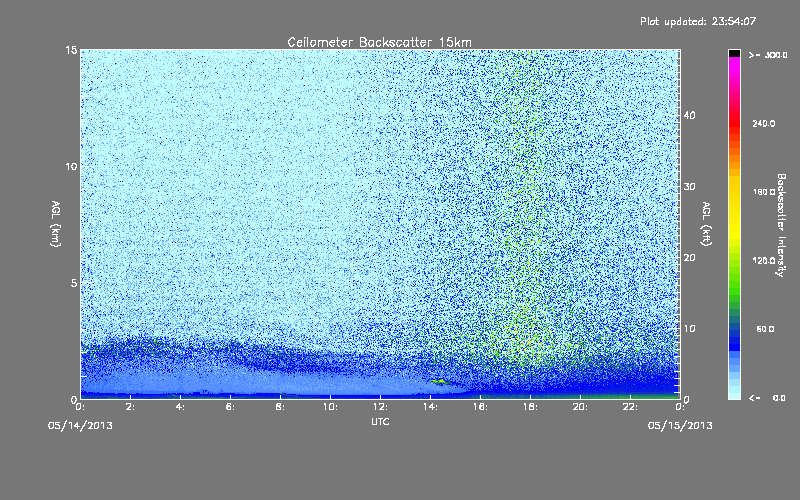Viewport: 800px width, 500px height.
Task: Click the 10 tick on the km axis
Action: pyautogui.click(x=71, y=166)
